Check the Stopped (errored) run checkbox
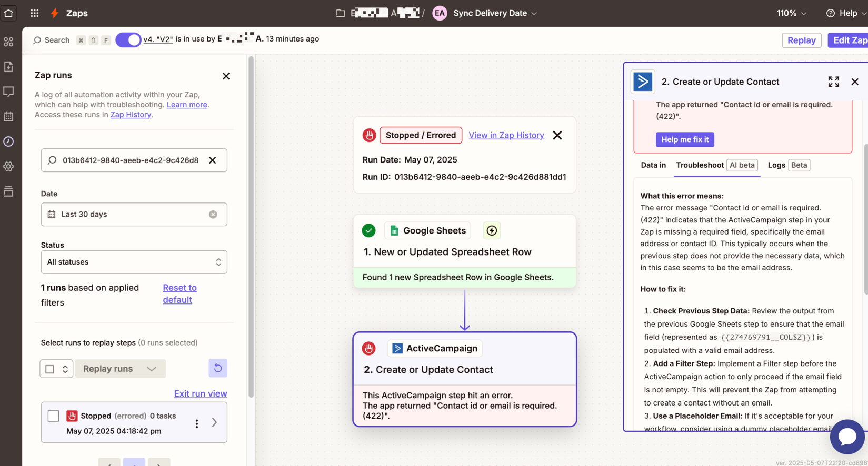Image resolution: width=868 pixels, height=466 pixels. pos(53,416)
